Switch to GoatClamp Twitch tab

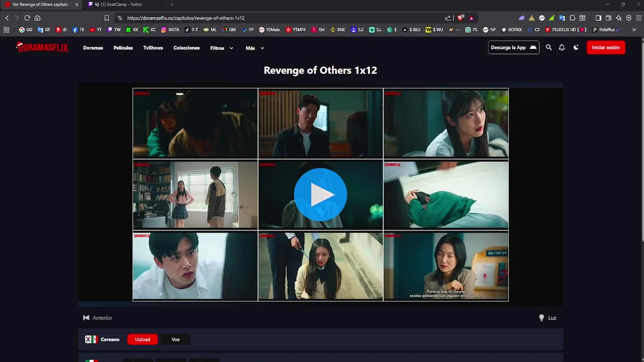[123, 5]
